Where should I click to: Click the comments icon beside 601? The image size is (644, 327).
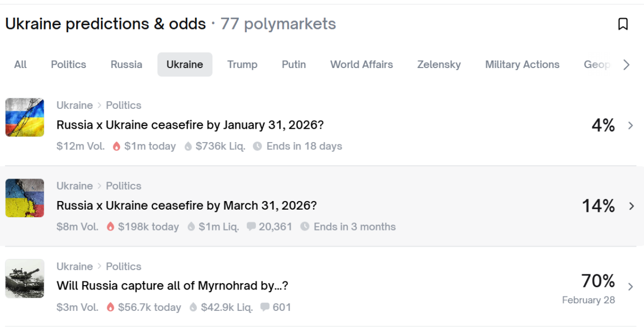(x=265, y=307)
